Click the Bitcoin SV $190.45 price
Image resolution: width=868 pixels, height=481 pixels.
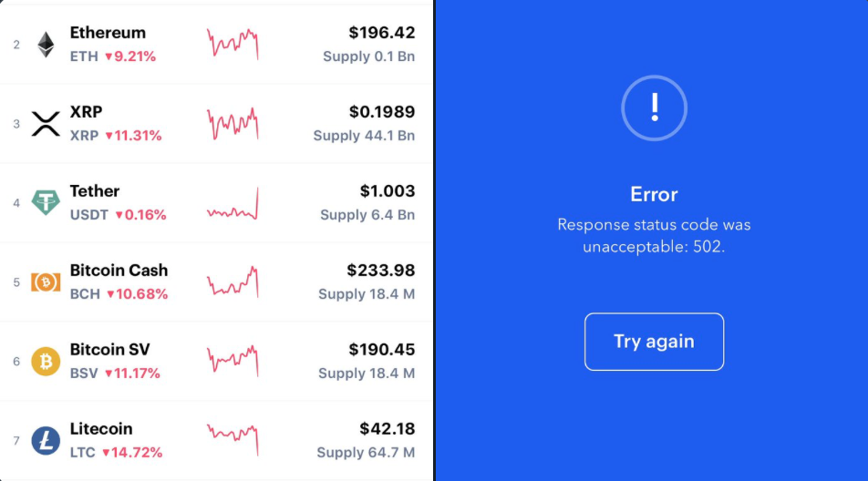click(381, 350)
